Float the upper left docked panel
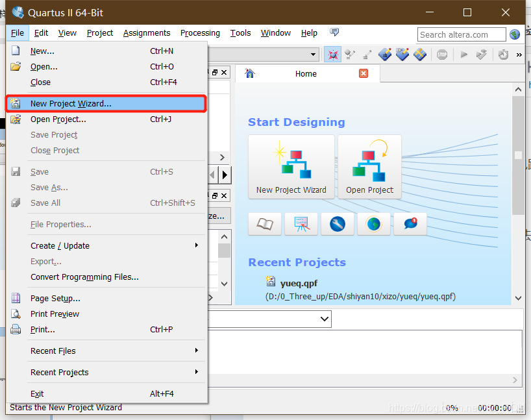Screen dimensions: 531x420 tap(215, 73)
